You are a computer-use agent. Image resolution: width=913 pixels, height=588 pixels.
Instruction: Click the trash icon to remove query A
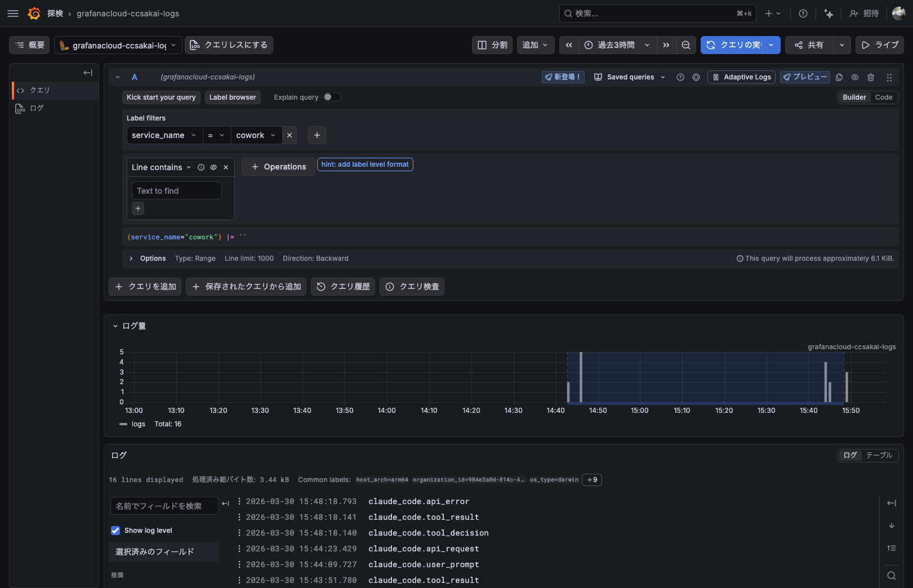(x=871, y=77)
